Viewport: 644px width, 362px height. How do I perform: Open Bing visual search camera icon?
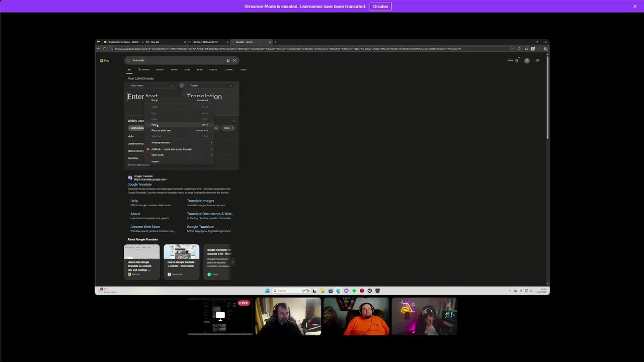point(234,60)
